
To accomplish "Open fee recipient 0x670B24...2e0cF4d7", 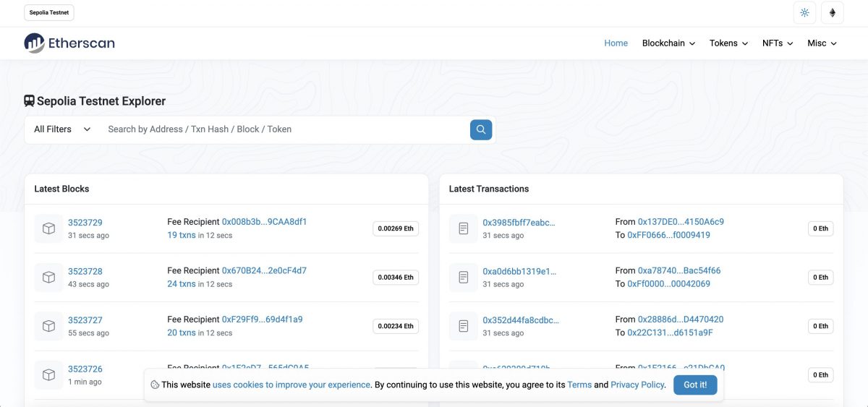I will pyautogui.click(x=264, y=270).
